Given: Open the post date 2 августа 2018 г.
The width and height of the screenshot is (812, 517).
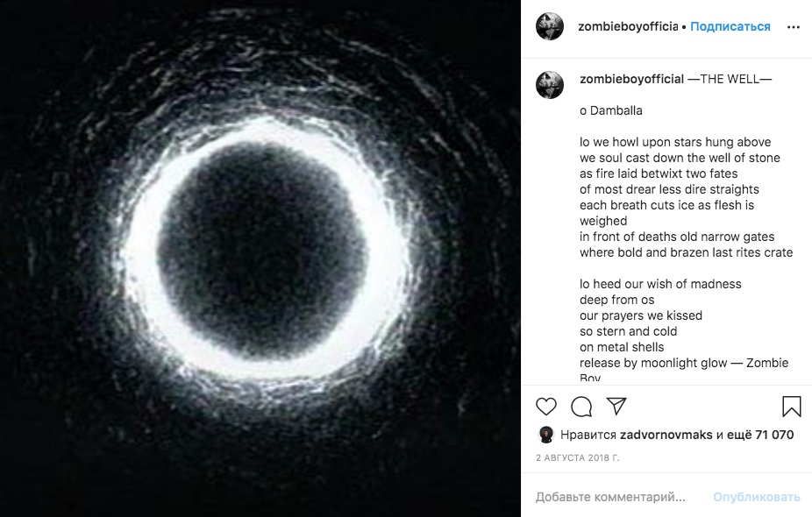Looking at the screenshot, I should pos(577,457).
